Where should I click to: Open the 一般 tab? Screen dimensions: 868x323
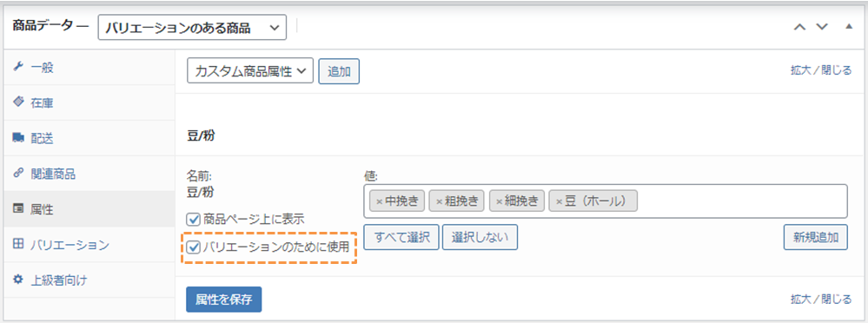[x=89, y=68]
